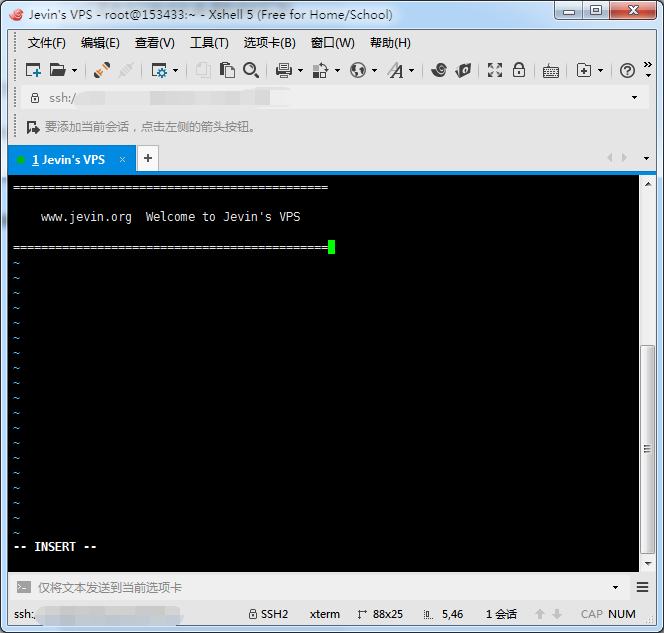
Task: Click the globe encoding icon
Action: click(358, 70)
